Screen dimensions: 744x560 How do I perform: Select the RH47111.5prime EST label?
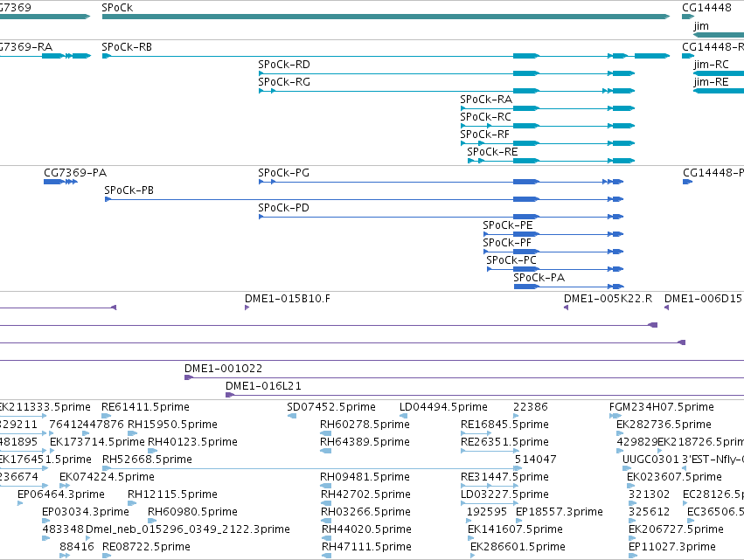(x=366, y=547)
